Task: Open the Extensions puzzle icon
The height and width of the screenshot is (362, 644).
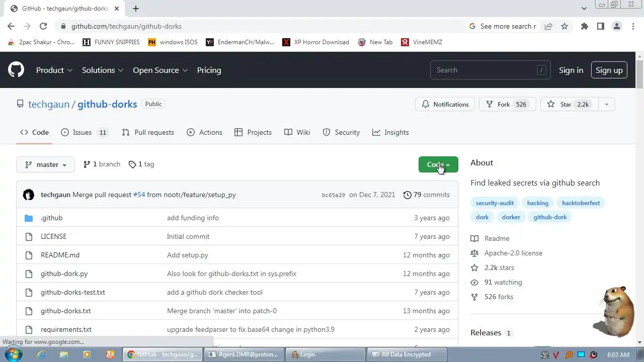Action: pyautogui.click(x=584, y=26)
